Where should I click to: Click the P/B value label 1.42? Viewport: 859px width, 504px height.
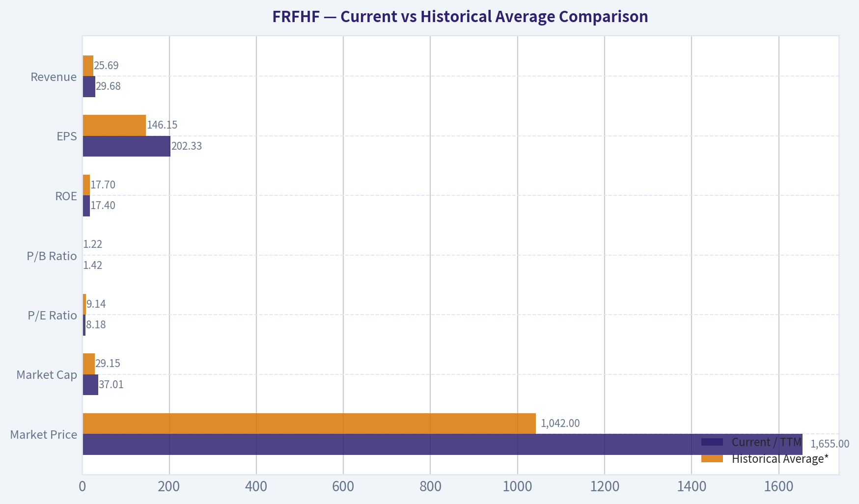point(93,265)
